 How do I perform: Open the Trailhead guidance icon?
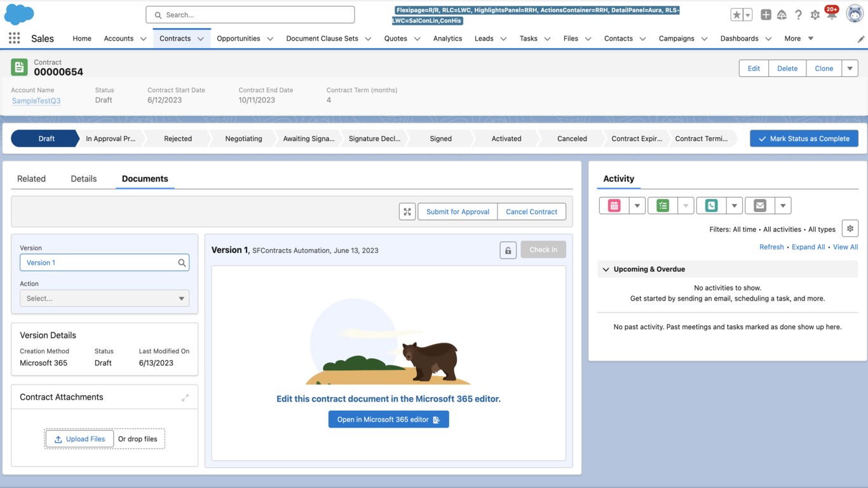pyautogui.click(x=782, y=15)
